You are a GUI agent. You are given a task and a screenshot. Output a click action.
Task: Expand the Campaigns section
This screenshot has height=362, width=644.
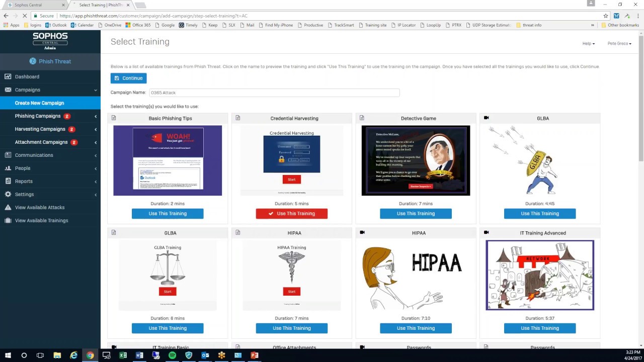pos(50,89)
